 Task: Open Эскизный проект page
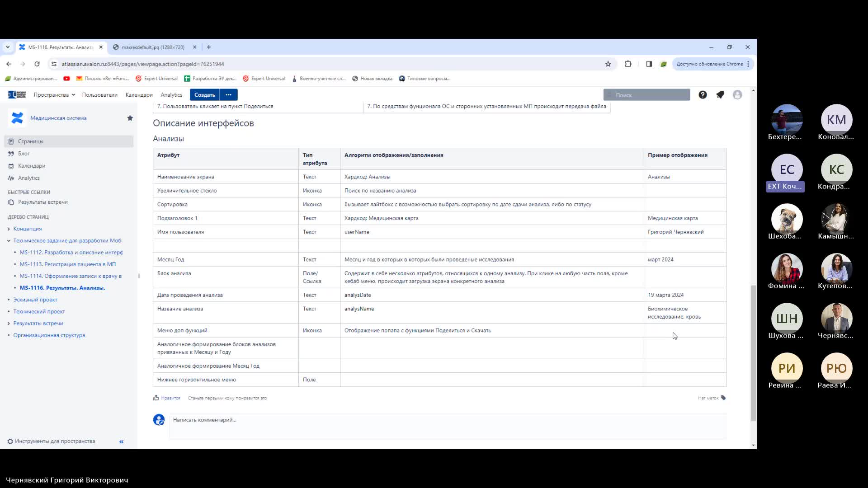coord(35,300)
